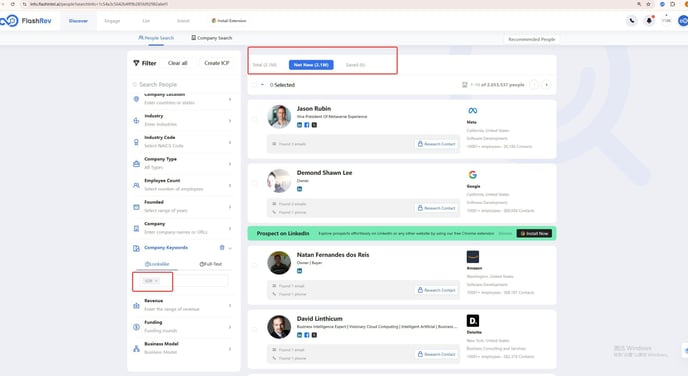Go to previous results page arrow

pyautogui.click(x=534, y=85)
